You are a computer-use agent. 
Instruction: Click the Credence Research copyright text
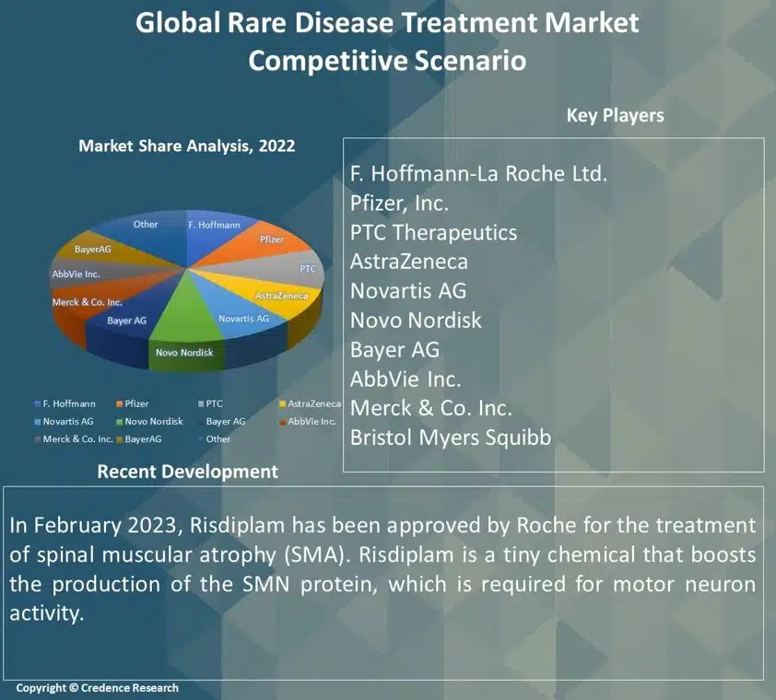98,688
